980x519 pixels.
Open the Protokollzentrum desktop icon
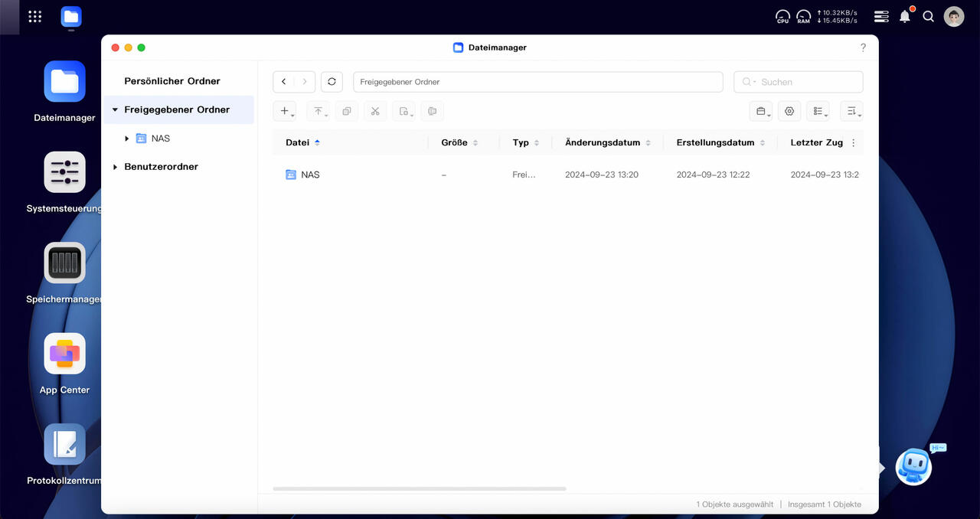(x=64, y=444)
